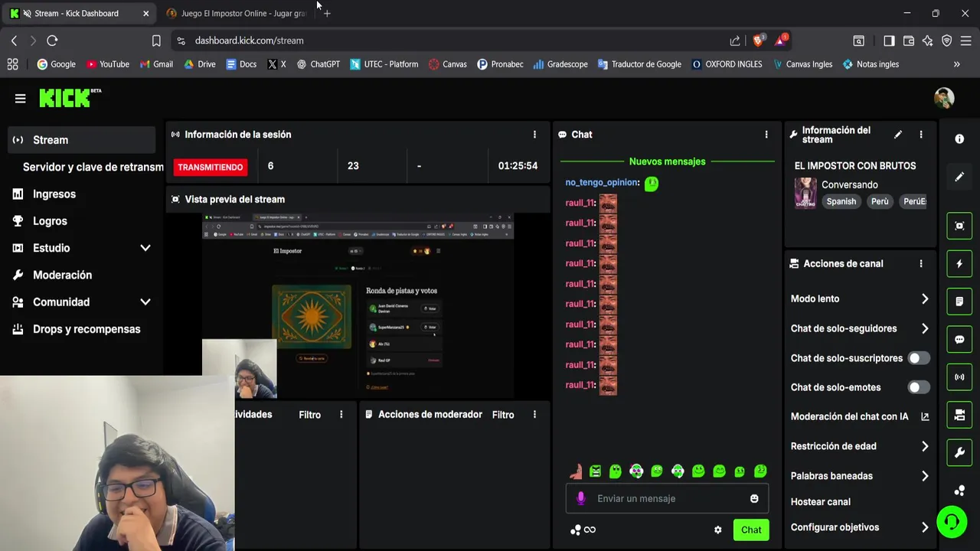Expand the Estudio sidebar section
Image resolution: width=980 pixels, height=551 pixels.
pos(145,248)
